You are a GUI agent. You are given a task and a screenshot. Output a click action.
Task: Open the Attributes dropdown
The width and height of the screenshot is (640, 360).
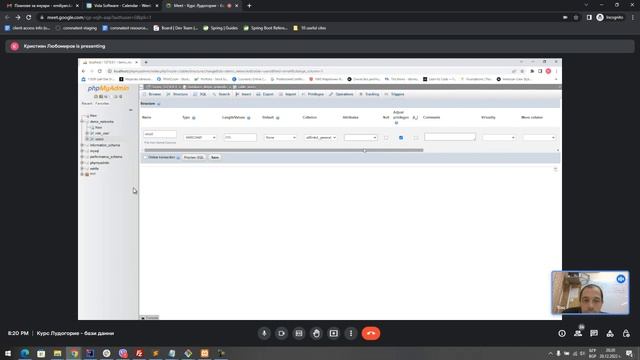(x=360, y=138)
